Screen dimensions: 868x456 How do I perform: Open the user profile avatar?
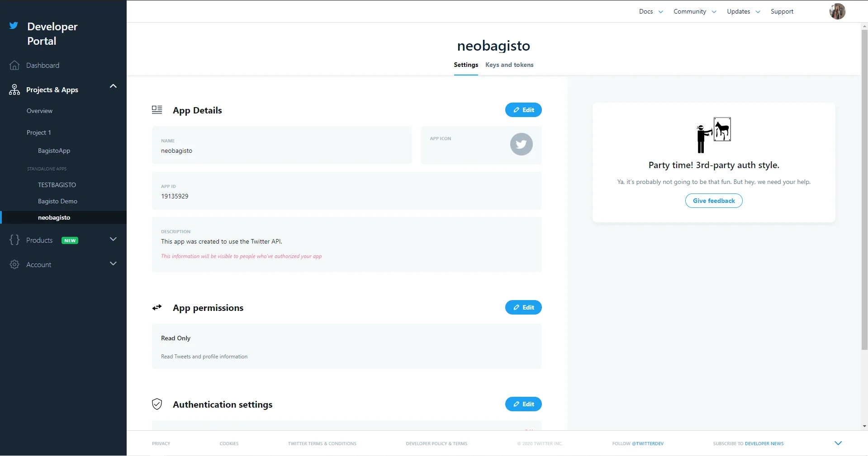pos(837,11)
